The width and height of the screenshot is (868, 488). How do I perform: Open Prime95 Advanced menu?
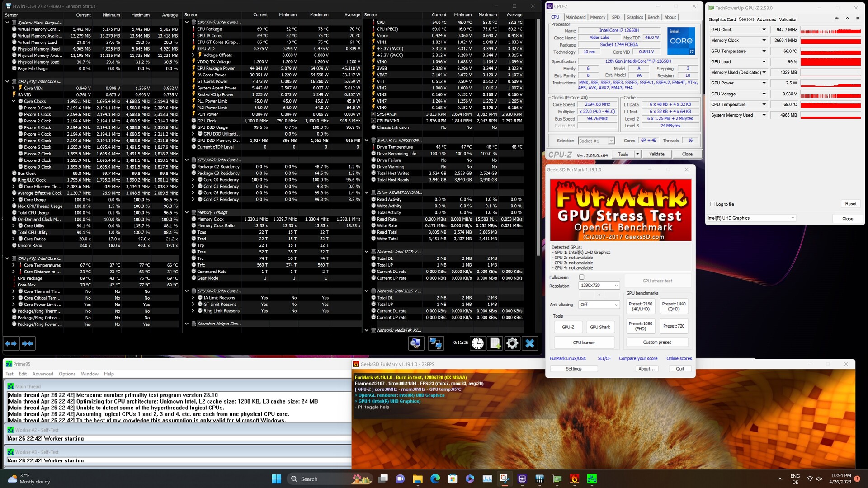click(x=42, y=374)
